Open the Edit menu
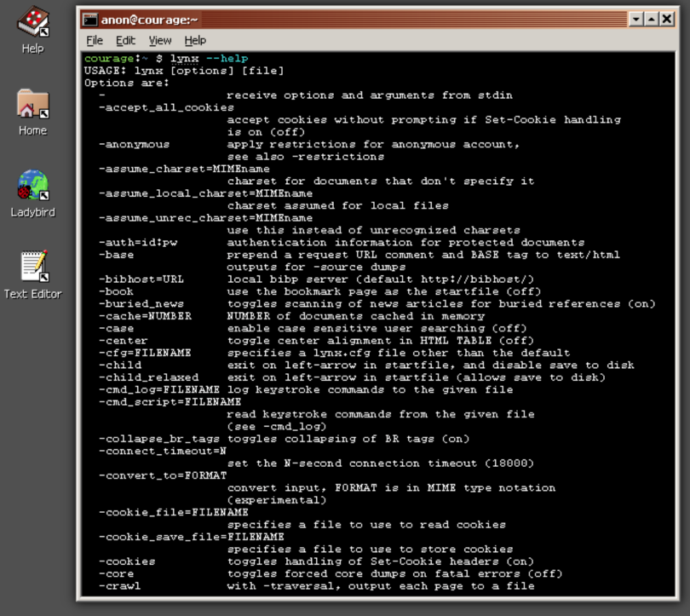690x616 pixels. click(125, 41)
